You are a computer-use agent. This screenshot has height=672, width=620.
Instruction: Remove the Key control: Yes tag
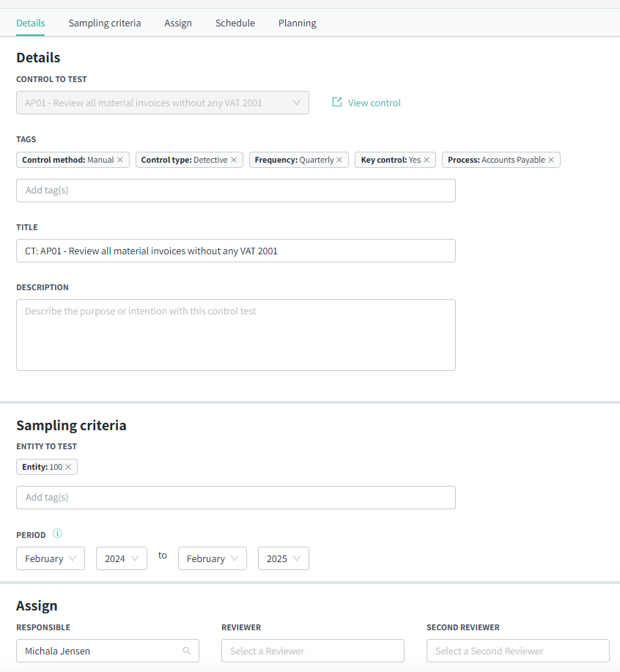click(427, 160)
